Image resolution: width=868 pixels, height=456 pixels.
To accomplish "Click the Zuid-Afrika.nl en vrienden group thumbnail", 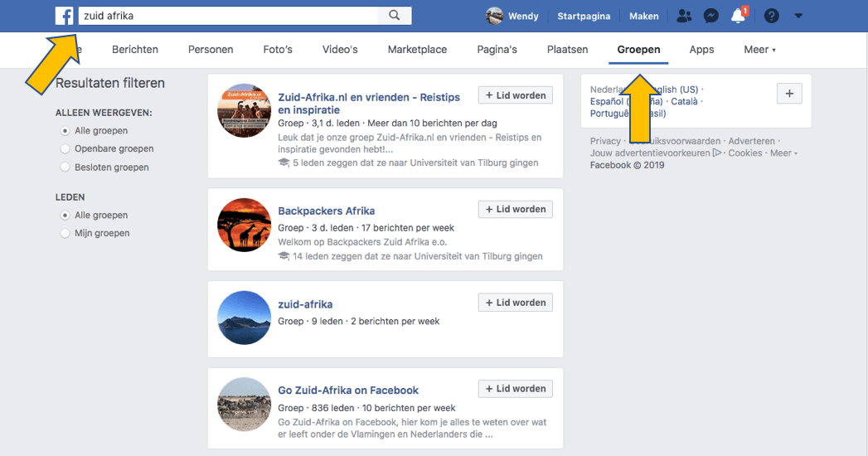I will pyautogui.click(x=244, y=110).
